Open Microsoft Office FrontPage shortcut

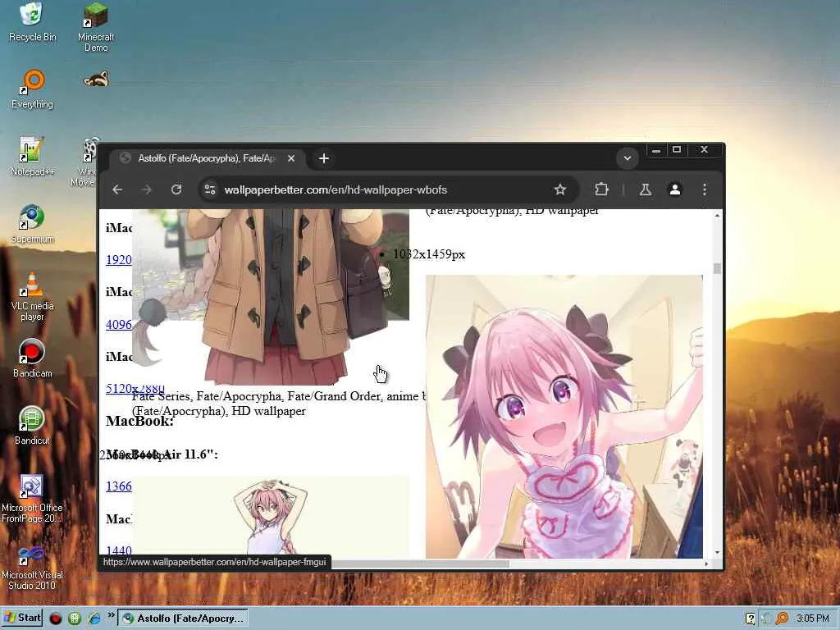pos(32,498)
